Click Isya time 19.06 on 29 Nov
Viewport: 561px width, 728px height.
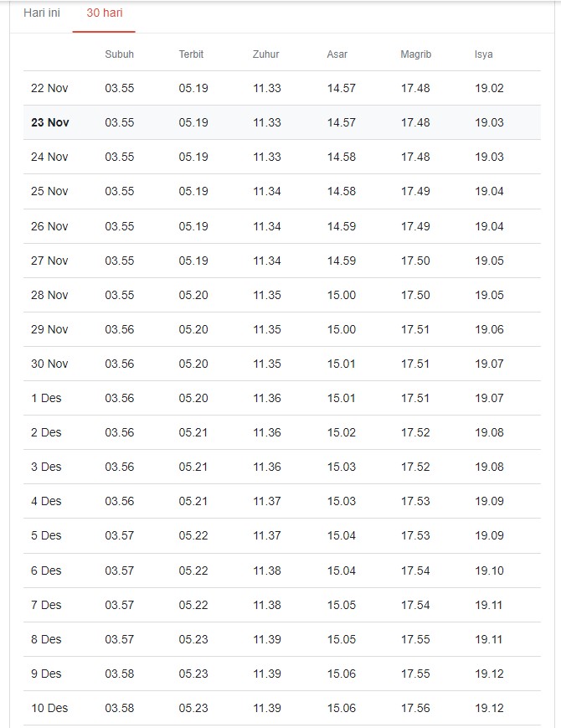point(489,329)
